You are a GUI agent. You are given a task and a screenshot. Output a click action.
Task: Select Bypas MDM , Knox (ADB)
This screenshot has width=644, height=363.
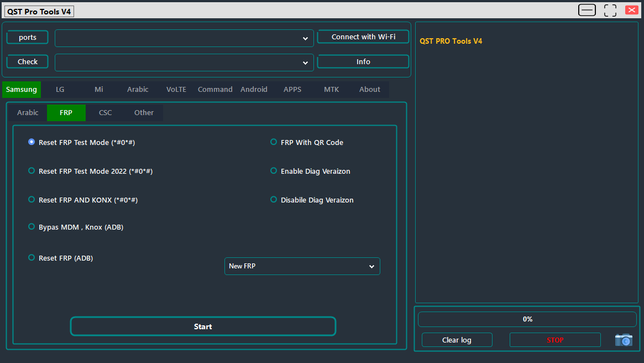click(32, 226)
